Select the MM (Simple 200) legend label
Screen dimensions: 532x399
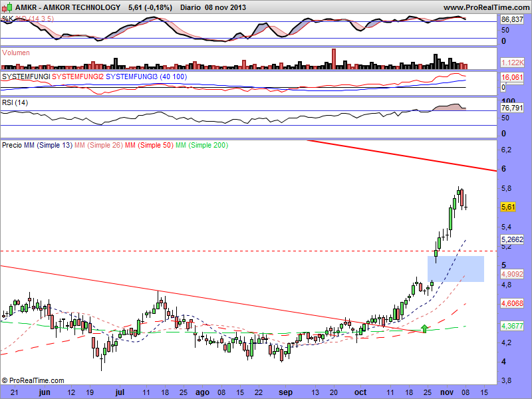point(201,145)
